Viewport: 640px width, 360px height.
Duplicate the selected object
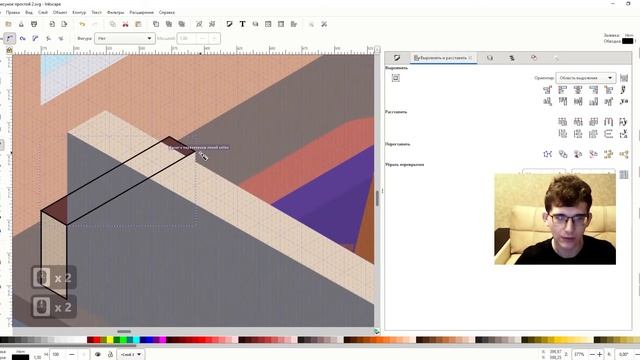pos(156,24)
